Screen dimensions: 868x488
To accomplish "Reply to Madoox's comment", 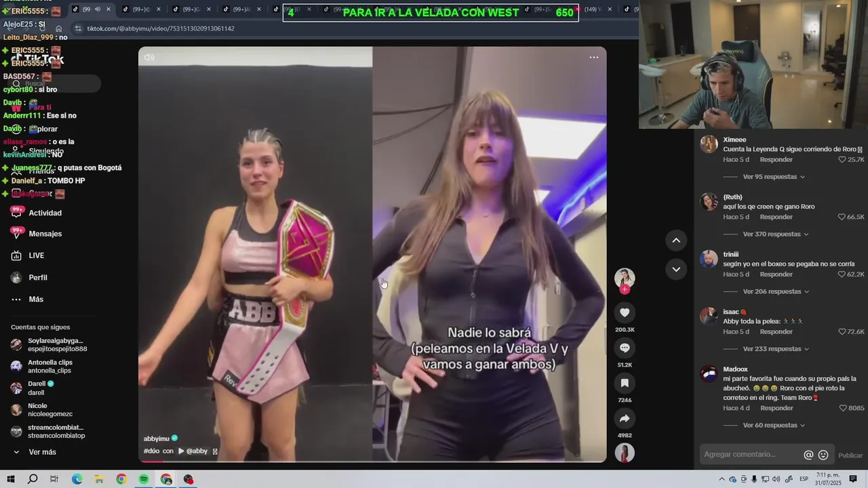I will [x=776, y=408].
